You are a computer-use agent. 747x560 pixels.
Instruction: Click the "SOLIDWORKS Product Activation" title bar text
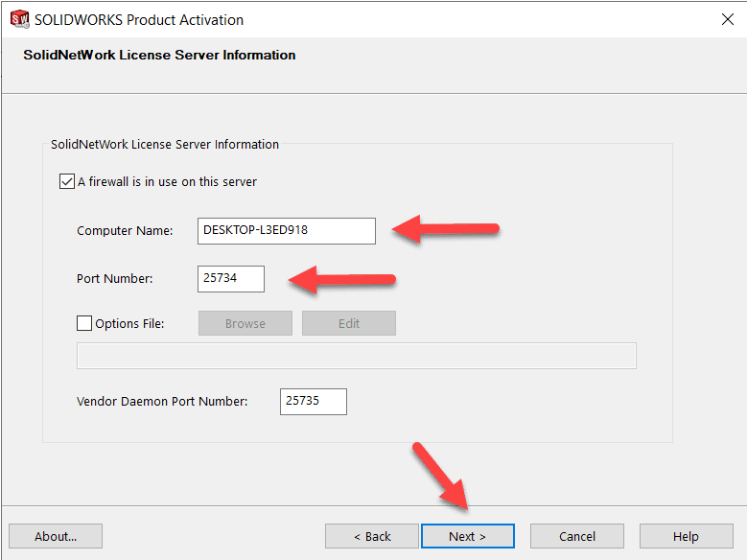(x=139, y=19)
